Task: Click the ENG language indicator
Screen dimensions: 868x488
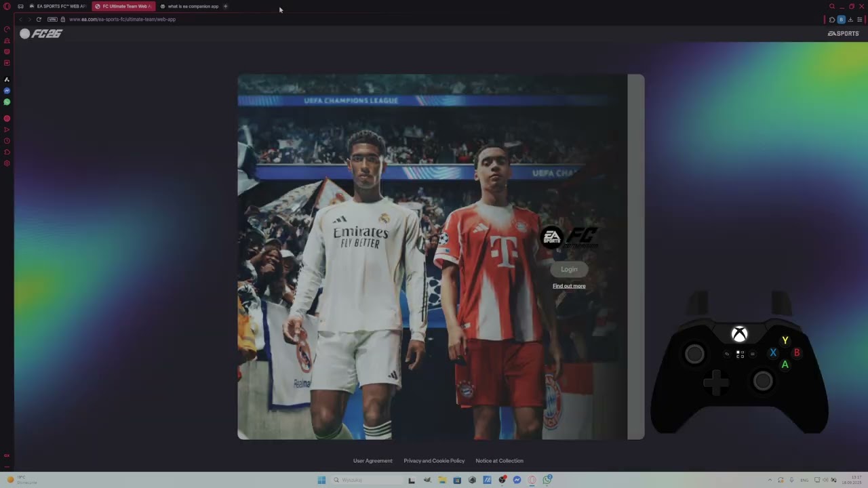Action: click(x=804, y=480)
